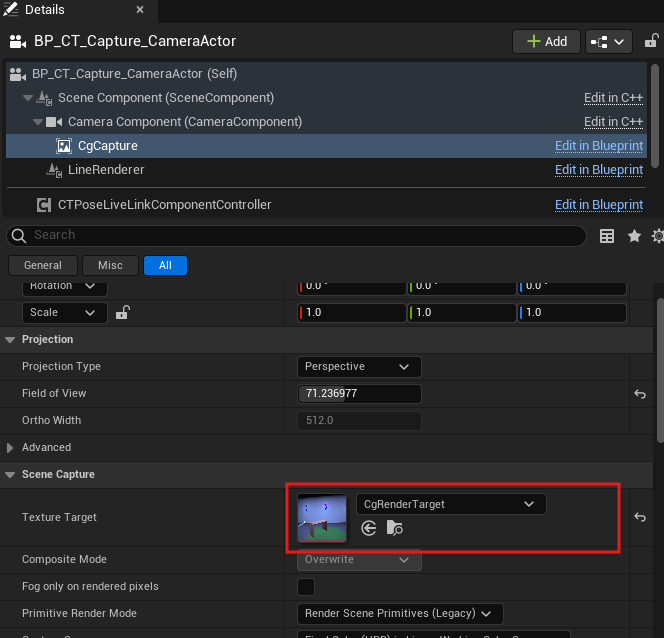Enable Fog only on rendered pixels checkbox
Image resolution: width=664 pixels, height=638 pixels.
pos(306,587)
